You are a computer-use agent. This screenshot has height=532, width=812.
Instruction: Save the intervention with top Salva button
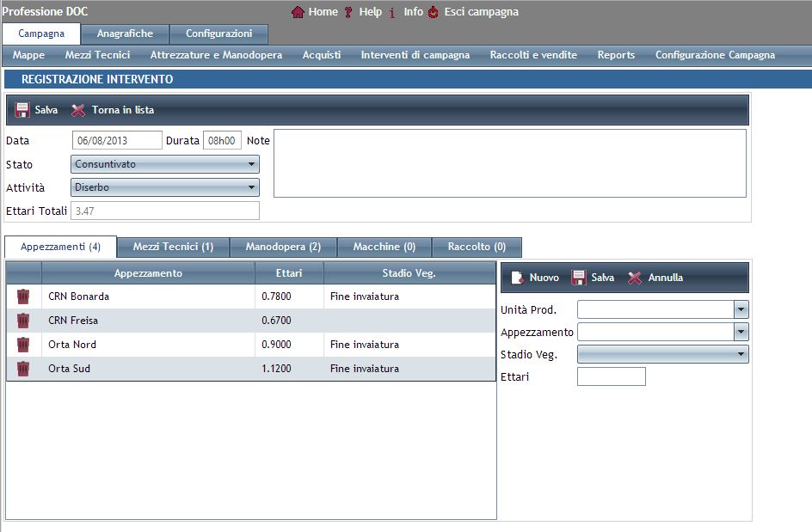pos(36,110)
